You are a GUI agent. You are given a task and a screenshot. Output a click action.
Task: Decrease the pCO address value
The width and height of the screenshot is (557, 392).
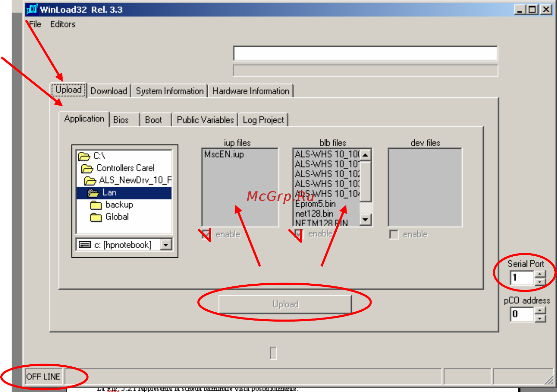(x=540, y=318)
